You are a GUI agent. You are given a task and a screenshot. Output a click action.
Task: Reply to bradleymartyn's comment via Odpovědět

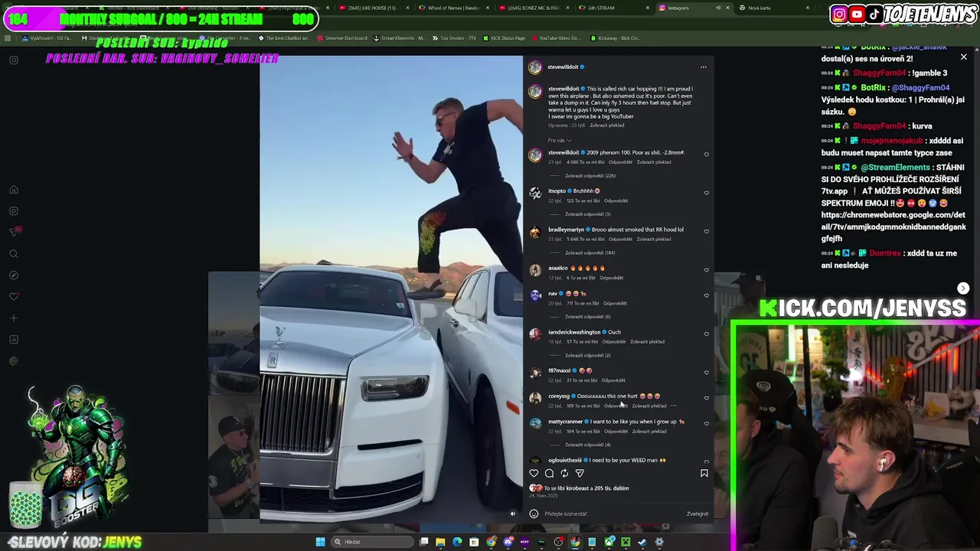click(620, 239)
